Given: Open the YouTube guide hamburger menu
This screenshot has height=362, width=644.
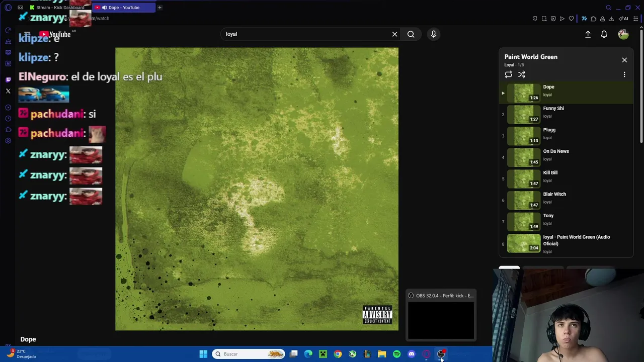Looking at the screenshot, I should (x=27, y=34).
